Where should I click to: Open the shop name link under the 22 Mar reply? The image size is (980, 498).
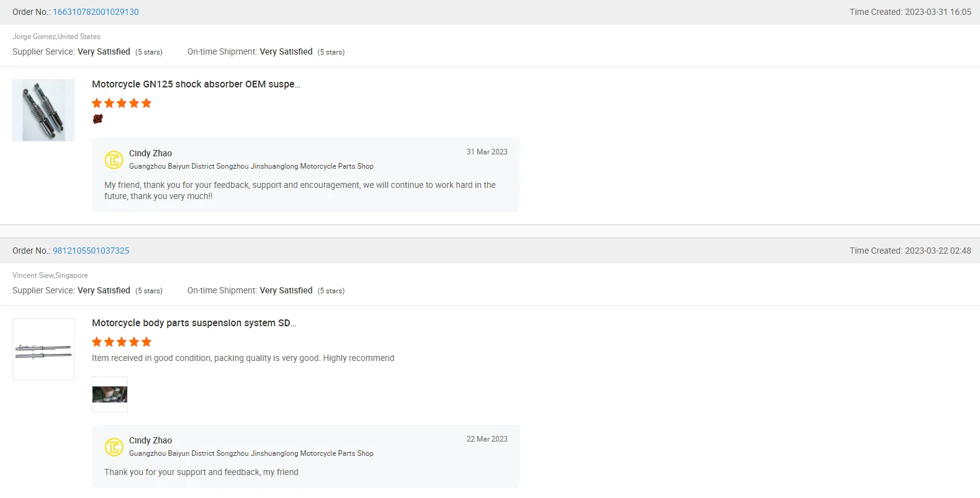pos(251,453)
